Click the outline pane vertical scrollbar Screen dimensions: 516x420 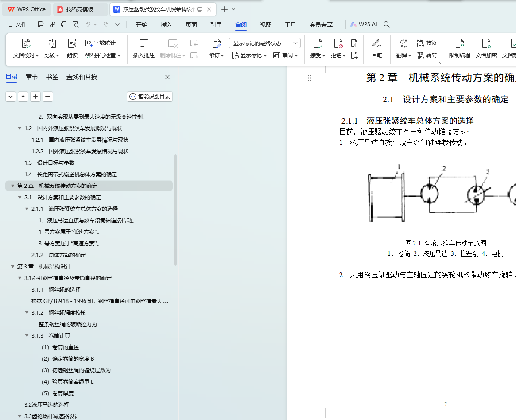175,210
